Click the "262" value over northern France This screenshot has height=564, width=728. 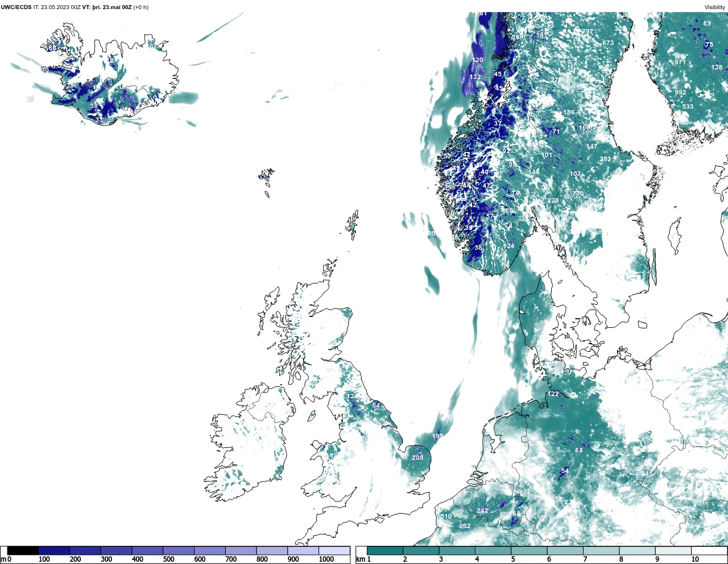[465, 526]
